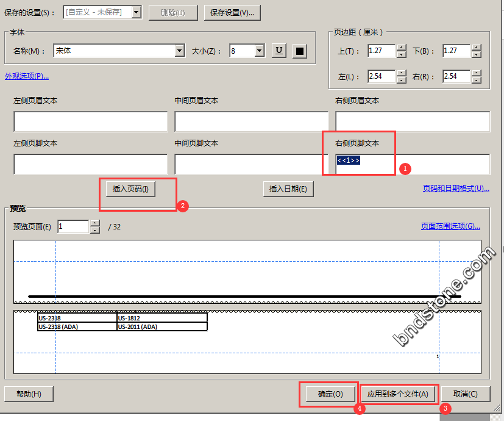Click 保存设置(V)... button
504x421 pixels.
pos(232,12)
